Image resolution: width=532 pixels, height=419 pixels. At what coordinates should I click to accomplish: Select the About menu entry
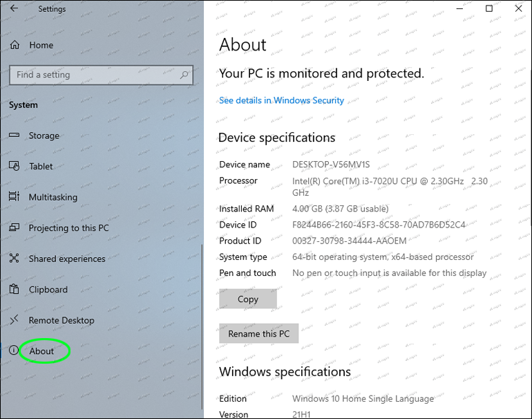coord(42,351)
